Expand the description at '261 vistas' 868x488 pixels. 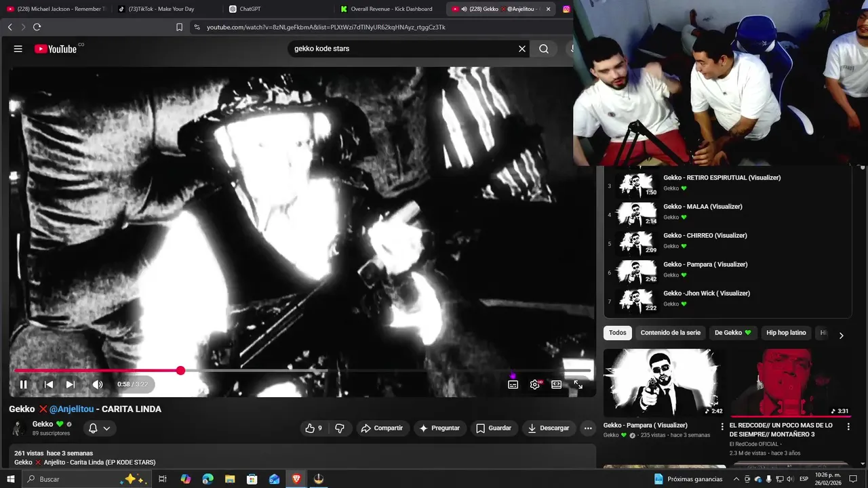[x=302, y=457]
